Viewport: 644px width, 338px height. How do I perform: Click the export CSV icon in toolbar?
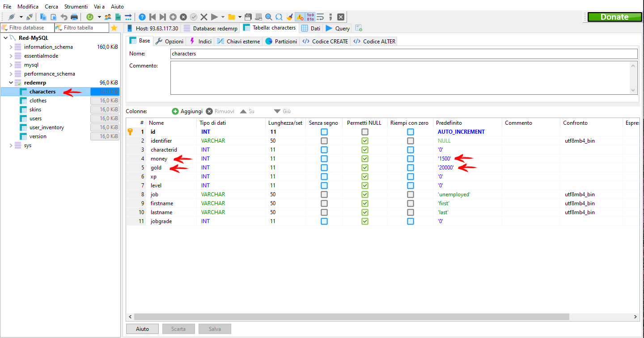point(118,17)
